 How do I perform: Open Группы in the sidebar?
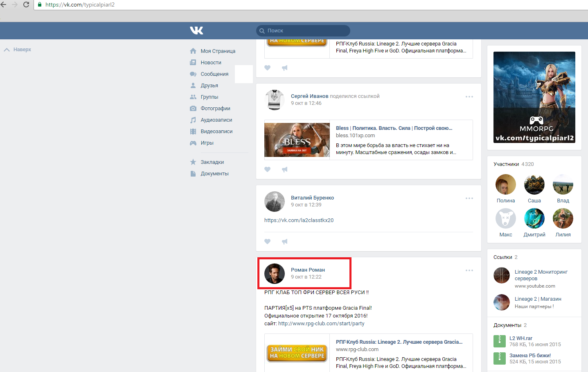pyautogui.click(x=210, y=97)
